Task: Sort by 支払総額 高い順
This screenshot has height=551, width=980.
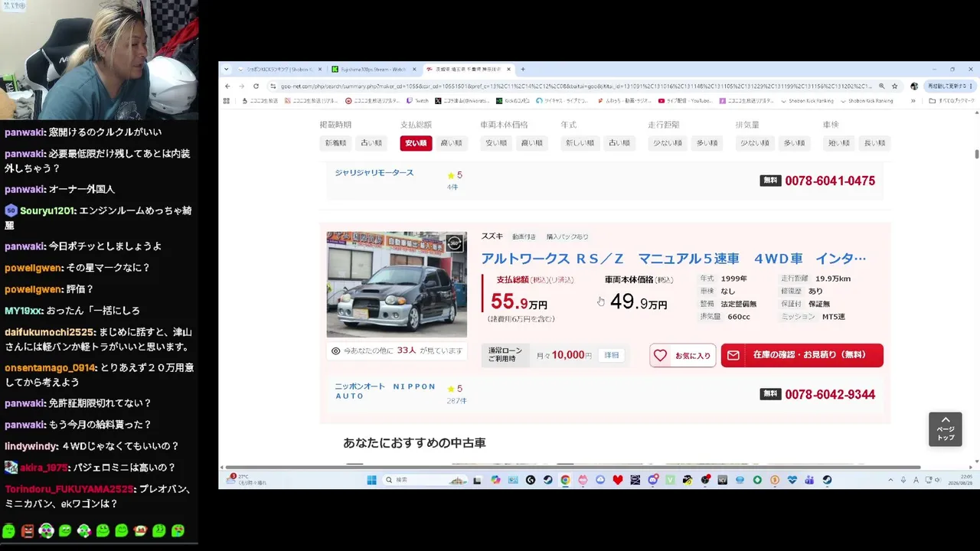Action: pyautogui.click(x=451, y=143)
